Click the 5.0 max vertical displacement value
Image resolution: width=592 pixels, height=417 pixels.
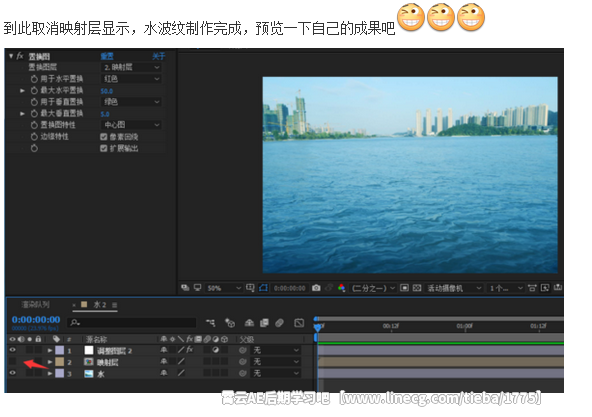click(x=105, y=114)
